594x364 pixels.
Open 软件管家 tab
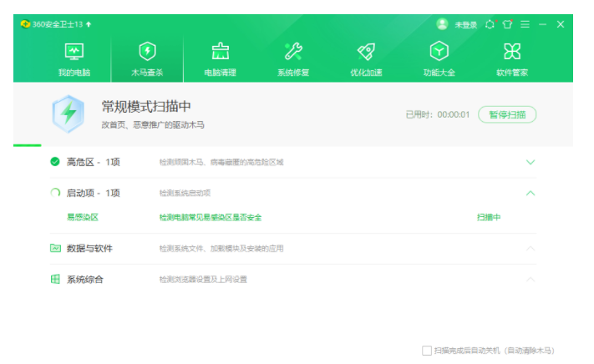[x=512, y=59]
